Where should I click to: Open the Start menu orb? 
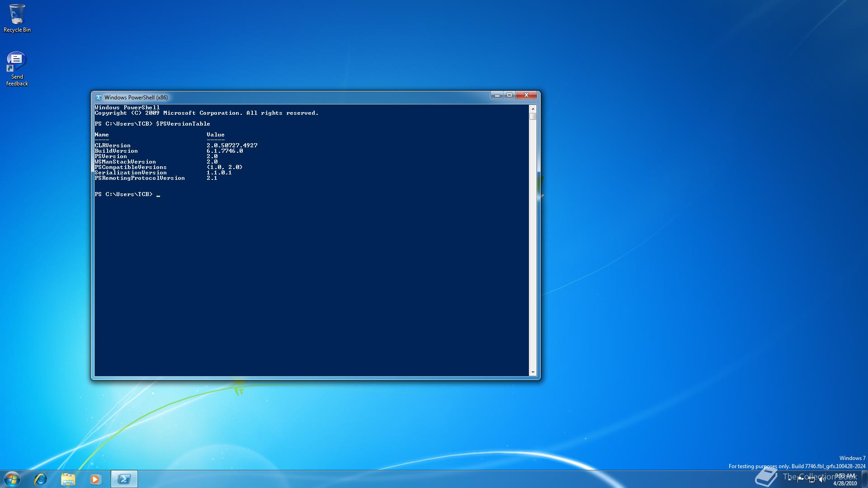[12, 479]
